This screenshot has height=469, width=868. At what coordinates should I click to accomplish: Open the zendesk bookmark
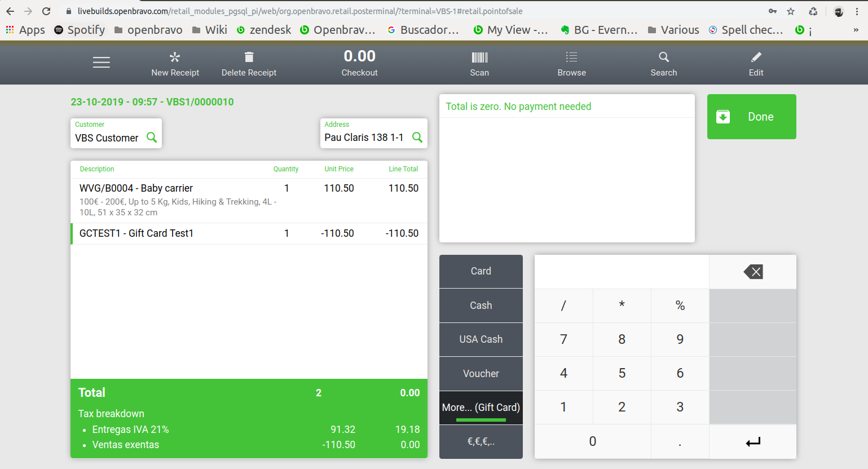coord(264,30)
